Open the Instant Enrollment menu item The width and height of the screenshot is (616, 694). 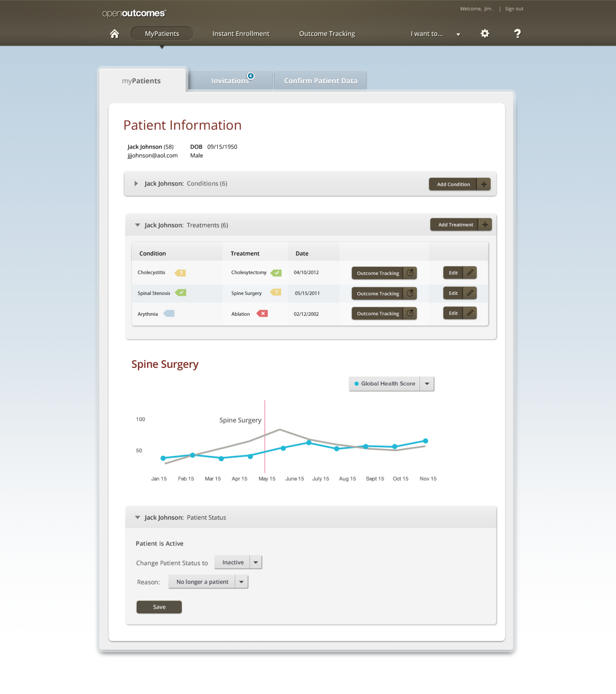tap(241, 34)
